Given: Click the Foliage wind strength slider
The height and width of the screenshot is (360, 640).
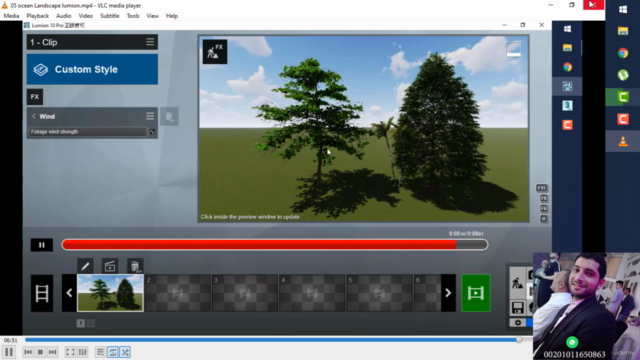Looking at the screenshot, I should tap(88, 132).
